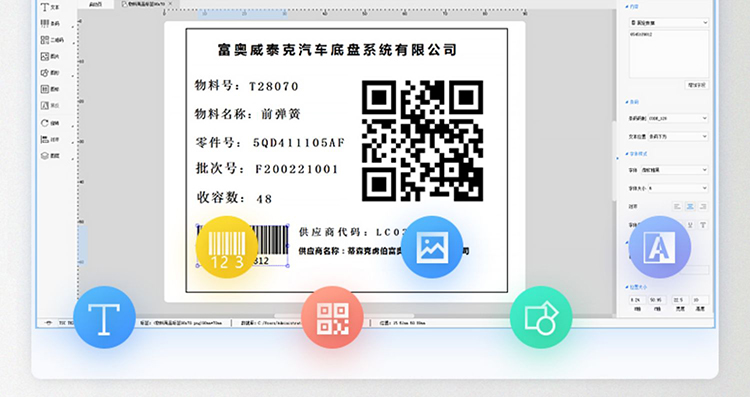Viewport: 750px width, 397px height.
Task: Toggle strikethrough font style button
Action: [703, 224]
